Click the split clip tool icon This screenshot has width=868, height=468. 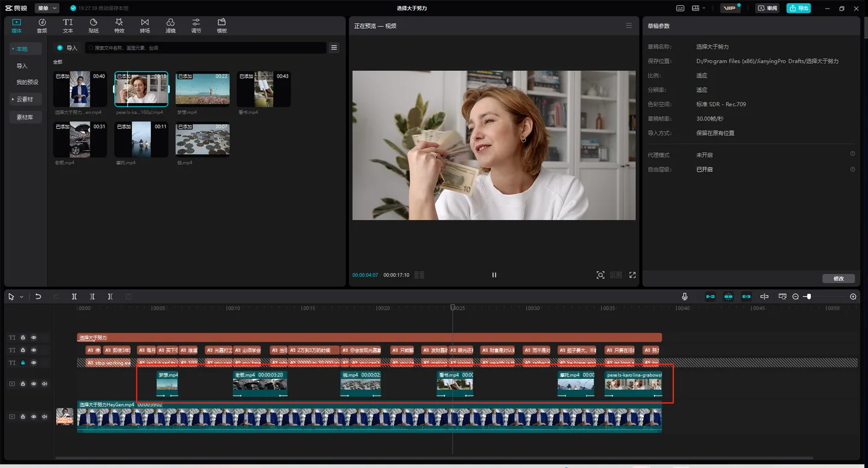click(74, 296)
